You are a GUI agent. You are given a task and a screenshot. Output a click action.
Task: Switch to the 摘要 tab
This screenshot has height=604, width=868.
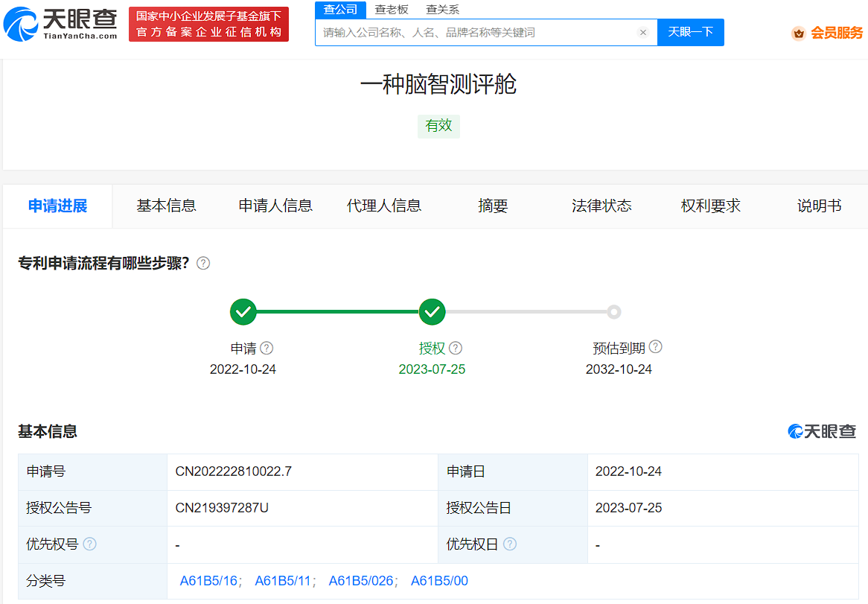(493, 206)
